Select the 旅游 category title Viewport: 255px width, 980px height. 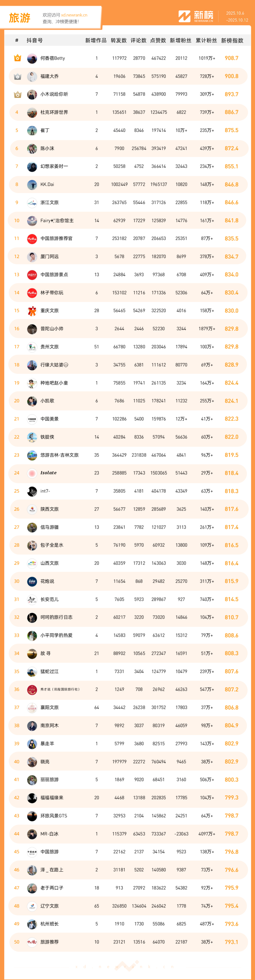(x=19, y=18)
